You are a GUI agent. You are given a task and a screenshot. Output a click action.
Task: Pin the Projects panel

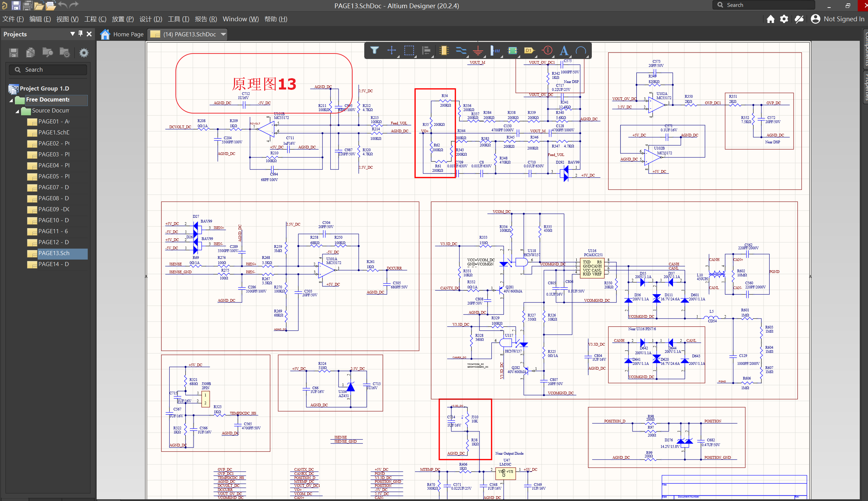point(81,33)
